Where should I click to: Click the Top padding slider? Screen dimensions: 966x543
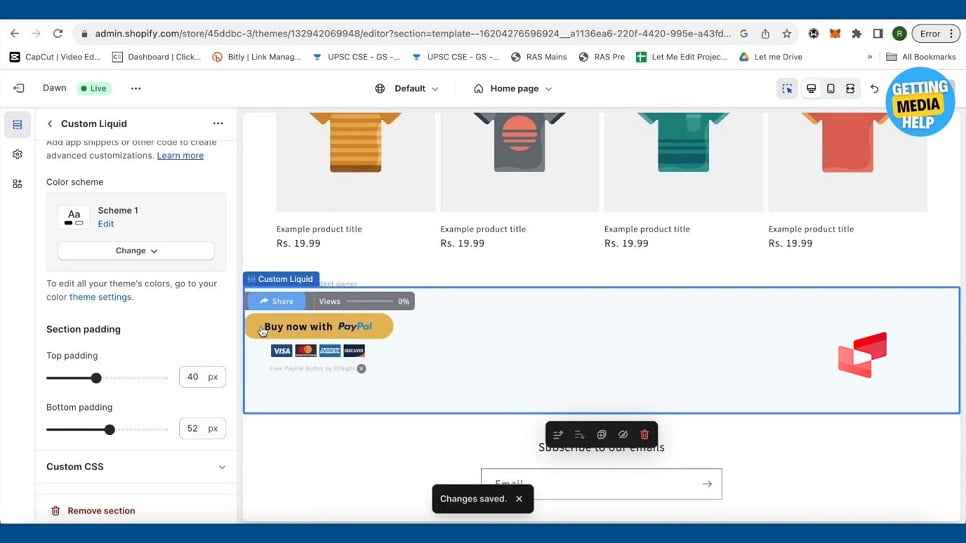click(97, 378)
